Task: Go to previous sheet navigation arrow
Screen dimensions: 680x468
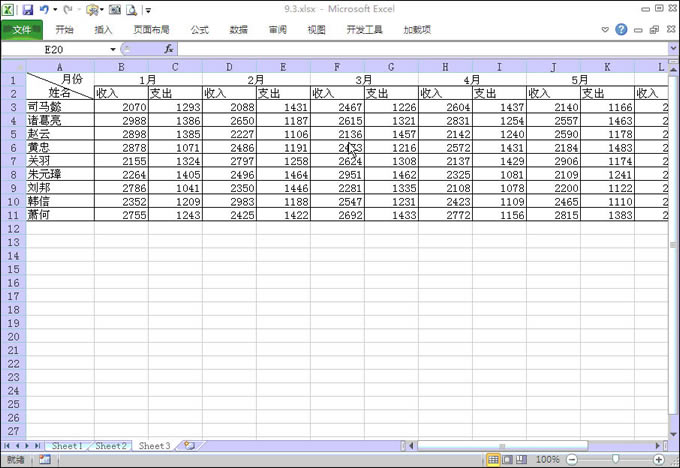Action: click(17, 445)
